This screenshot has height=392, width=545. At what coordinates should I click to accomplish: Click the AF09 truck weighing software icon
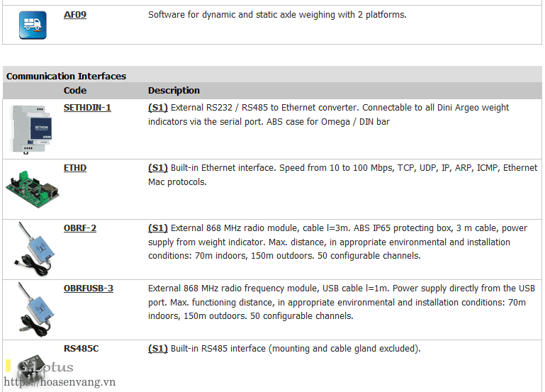[x=32, y=25]
